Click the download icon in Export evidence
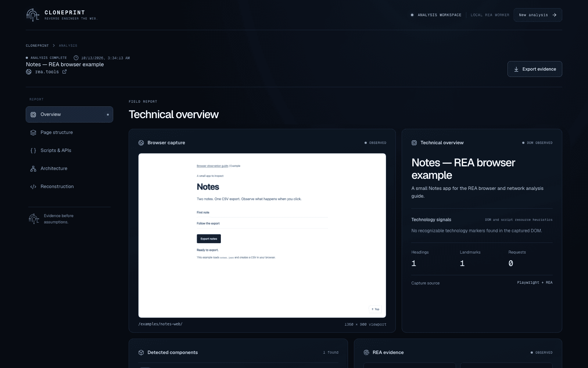The image size is (588, 368). [x=516, y=69]
